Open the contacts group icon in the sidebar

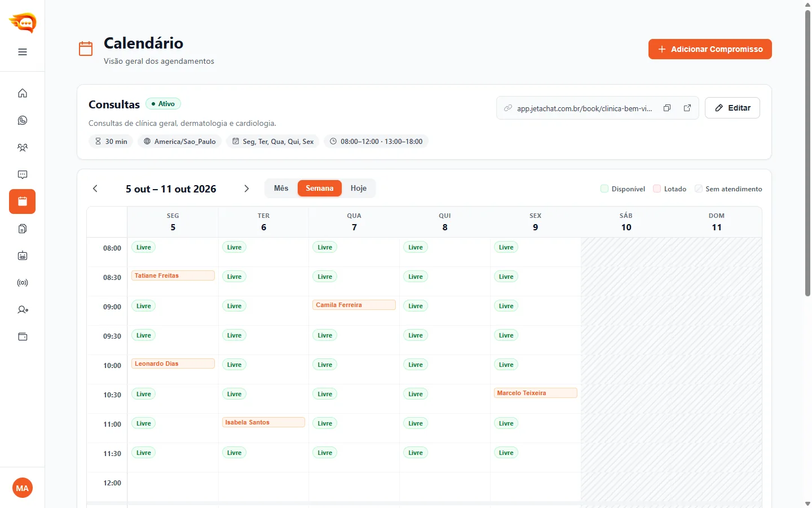[23, 147]
